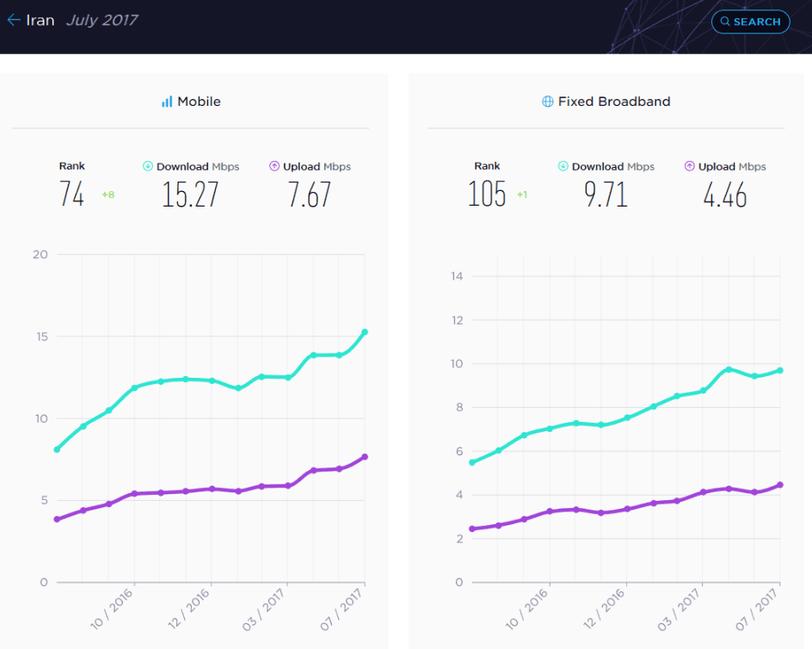Click the final Fixed Broadband upload point
The image size is (812, 649).
pos(780,485)
